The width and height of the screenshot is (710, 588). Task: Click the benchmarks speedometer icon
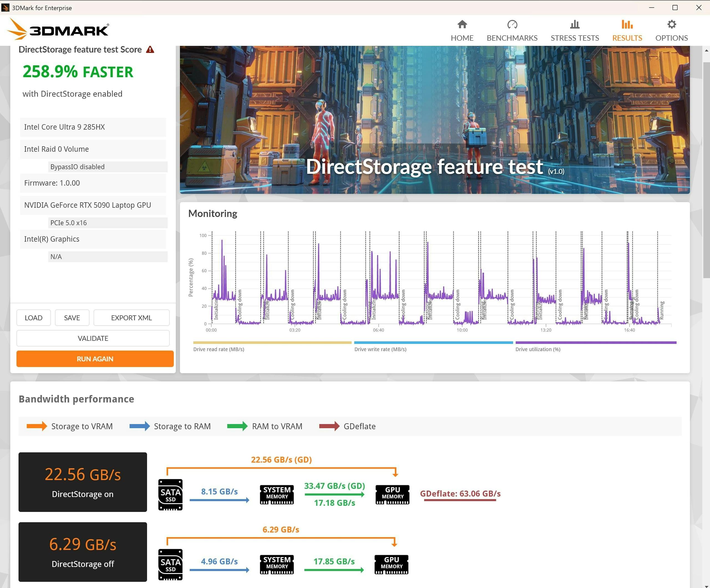click(512, 24)
